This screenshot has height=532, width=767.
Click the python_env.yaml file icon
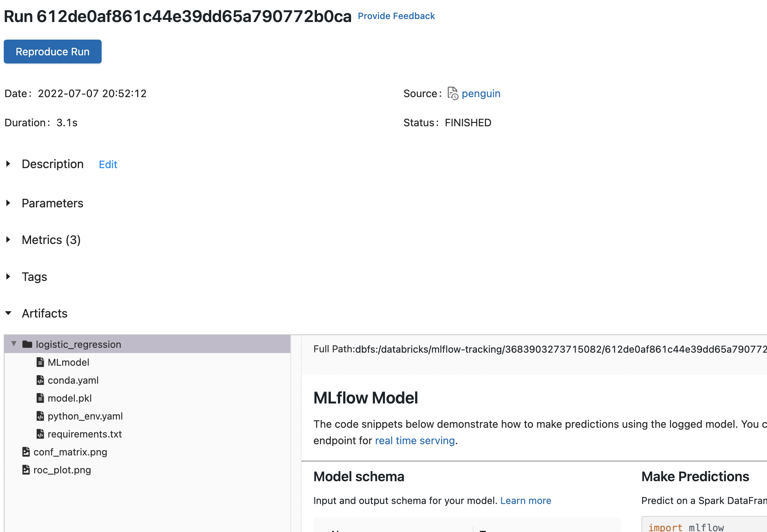coord(40,416)
